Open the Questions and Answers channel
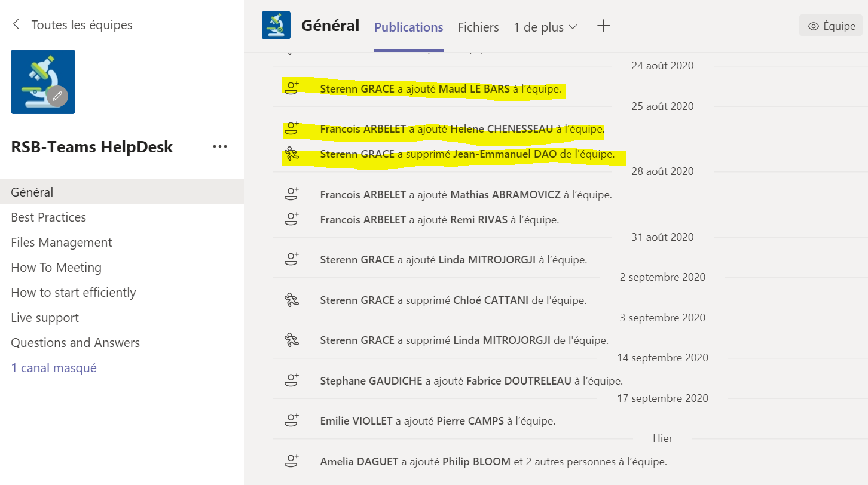Image resolution: width=868 pixels, height=485 pixels. (x=75, y=342)
